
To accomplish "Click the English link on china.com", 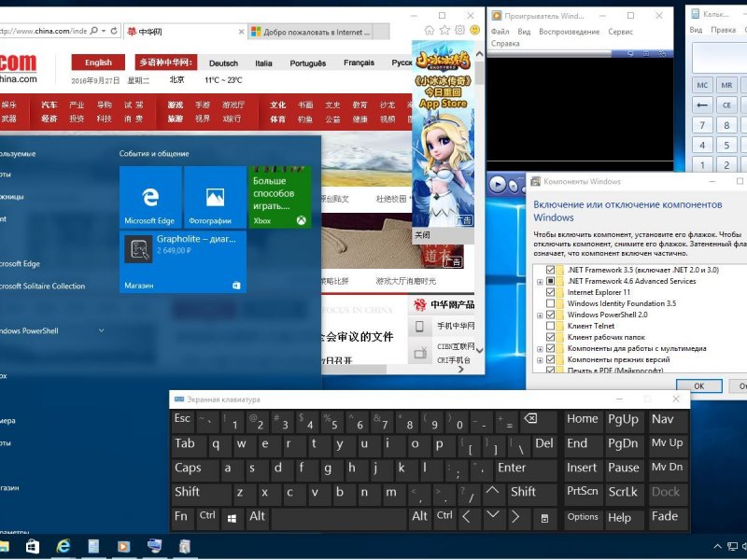I will coord(98,63).
